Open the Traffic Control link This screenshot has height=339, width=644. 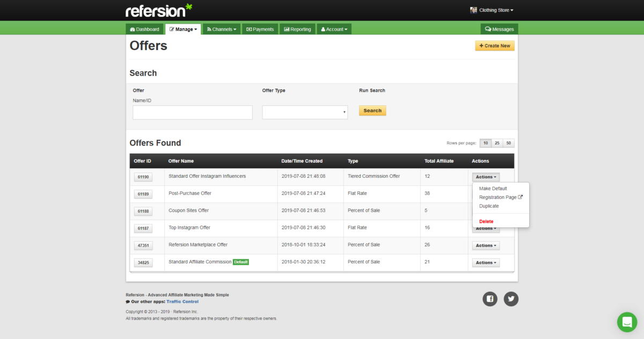[x=182, y=301]
